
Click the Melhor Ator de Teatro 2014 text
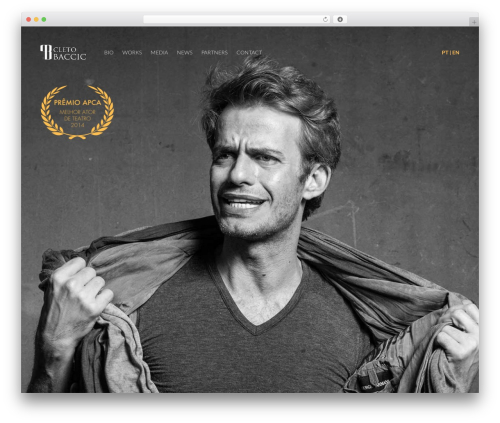pyautogui.click(x=77, y=119)
